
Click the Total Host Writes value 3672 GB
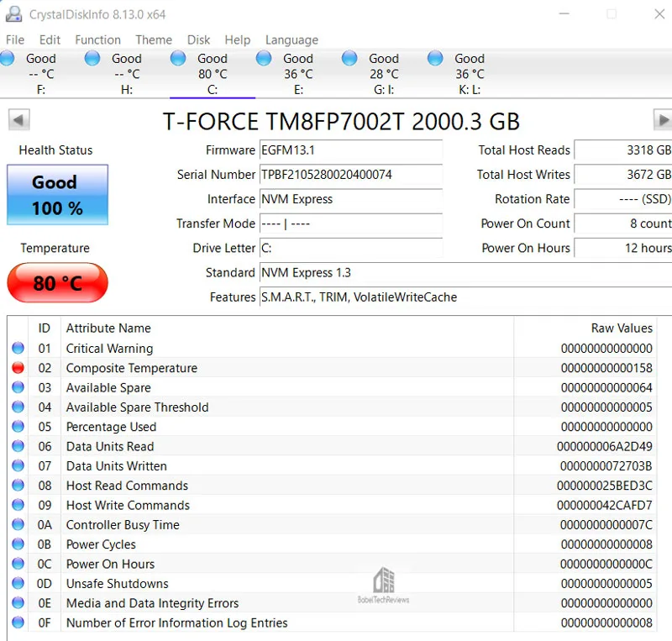623,175
